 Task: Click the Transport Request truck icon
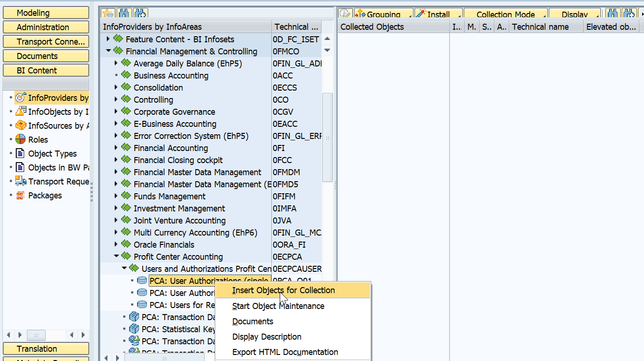tap(20, 181)
